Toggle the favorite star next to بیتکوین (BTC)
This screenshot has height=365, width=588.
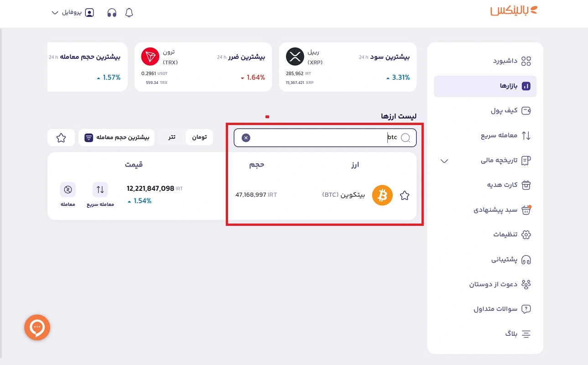point(405,195)
